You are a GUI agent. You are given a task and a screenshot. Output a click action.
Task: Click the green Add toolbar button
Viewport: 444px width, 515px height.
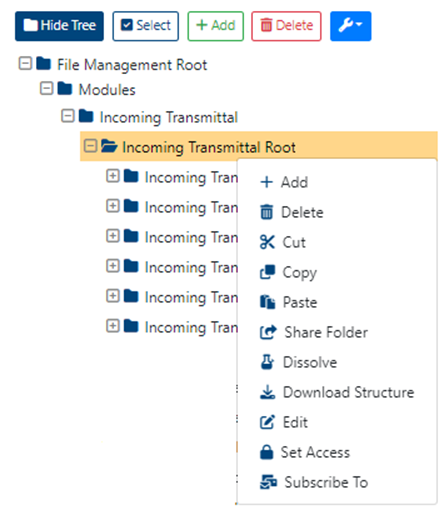click(x=216, y=26)
